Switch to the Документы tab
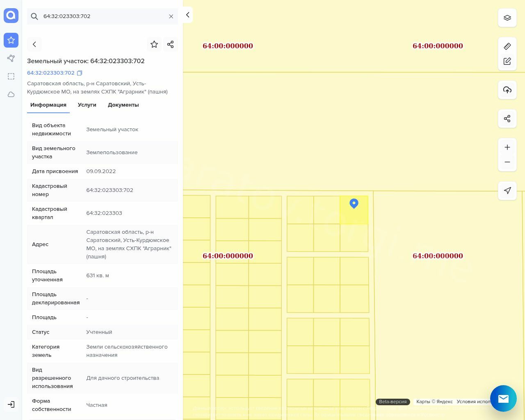The height and width of the screenshot is (420, 525). pyautogui.click(x=123, y=105)
